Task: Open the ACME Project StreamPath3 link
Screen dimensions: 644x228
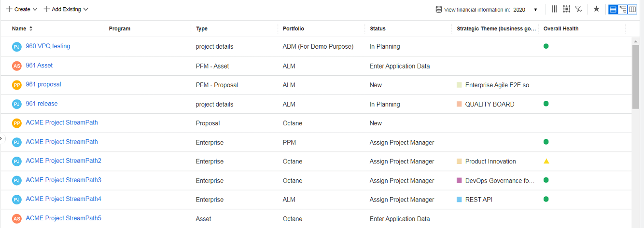Action: point(63,180)
